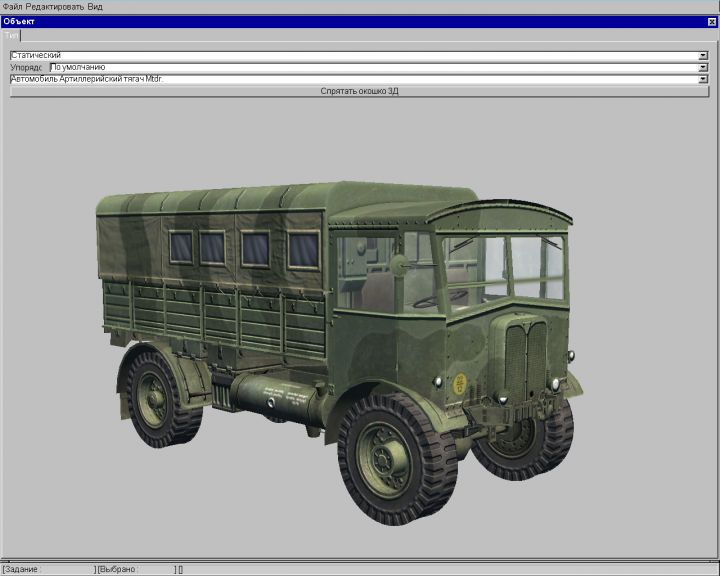
Task: Expand the Автомобиль Артиллерийский тягач dropdown arrow
Action: pyautogui.click(x=703, y=78)
